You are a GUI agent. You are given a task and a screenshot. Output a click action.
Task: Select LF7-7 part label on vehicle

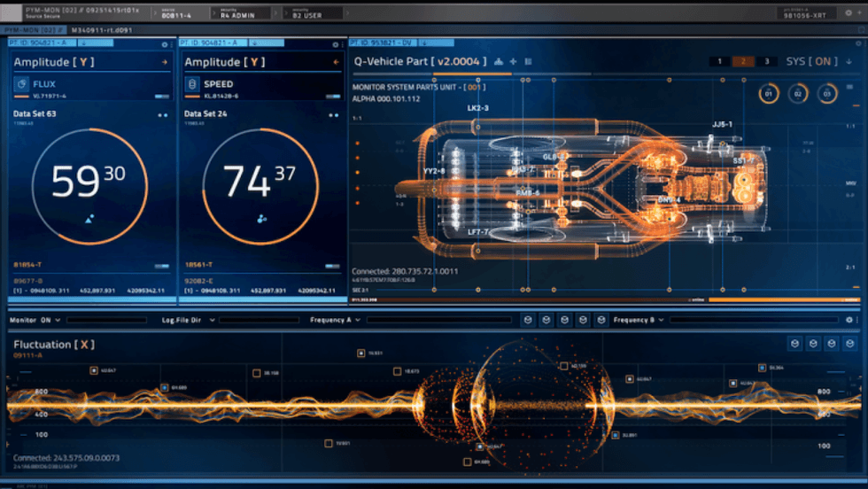tap(478, 232)
